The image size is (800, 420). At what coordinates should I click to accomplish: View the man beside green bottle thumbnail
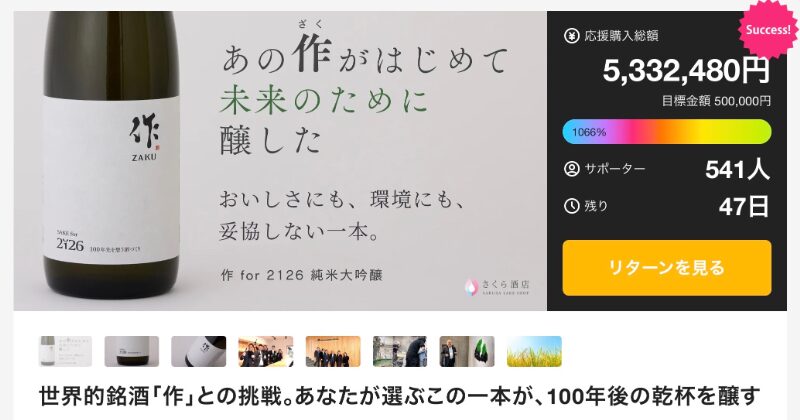click(467, 351)
